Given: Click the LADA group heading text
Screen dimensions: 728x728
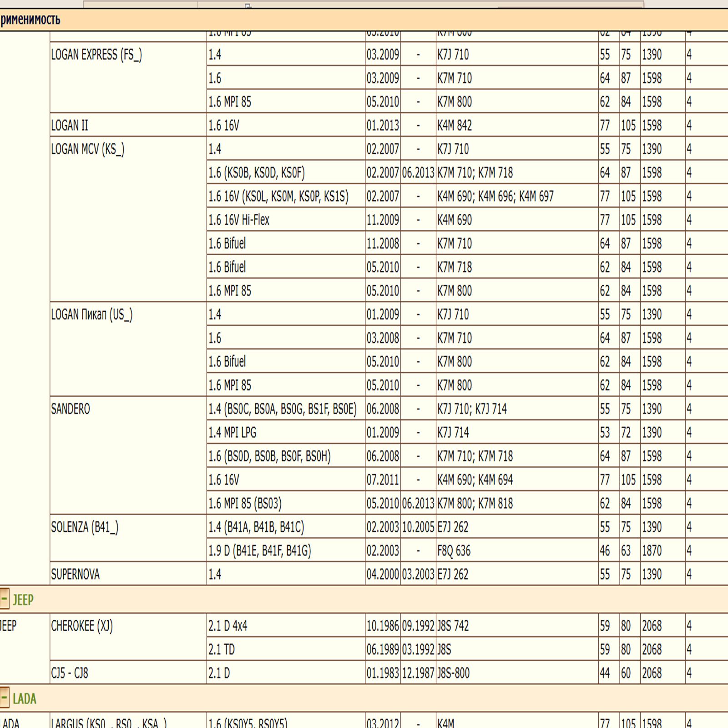Looking at the screenshot, I should 24,698.
